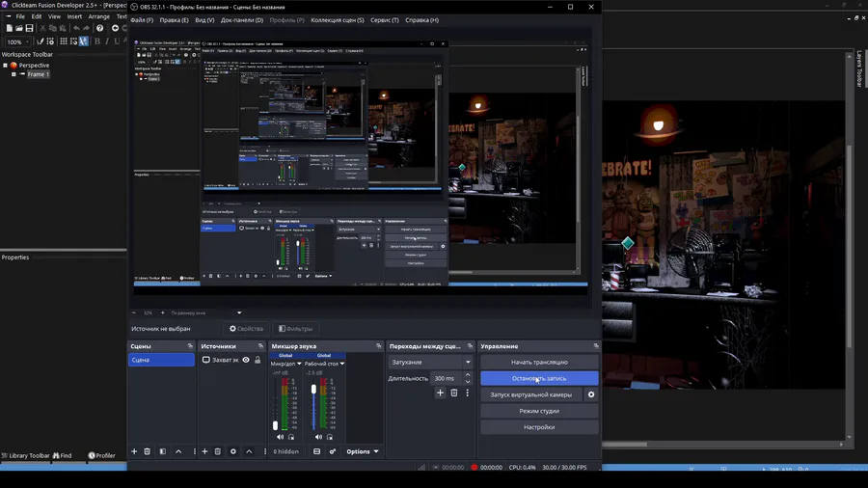Screen dimensions: 868x488
Task: Delete selected scene with Сцены trash icon
Action: point(148,451)
